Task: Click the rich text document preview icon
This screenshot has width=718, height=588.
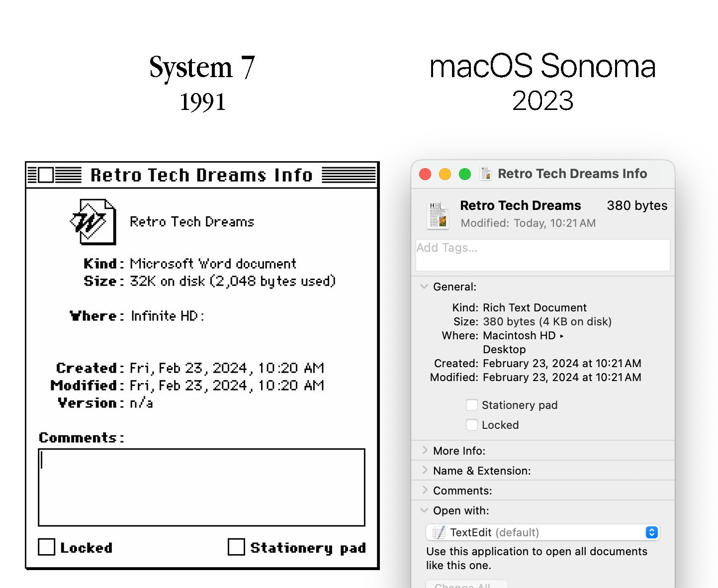Action: pyautogui.click(x=438, y=215)
